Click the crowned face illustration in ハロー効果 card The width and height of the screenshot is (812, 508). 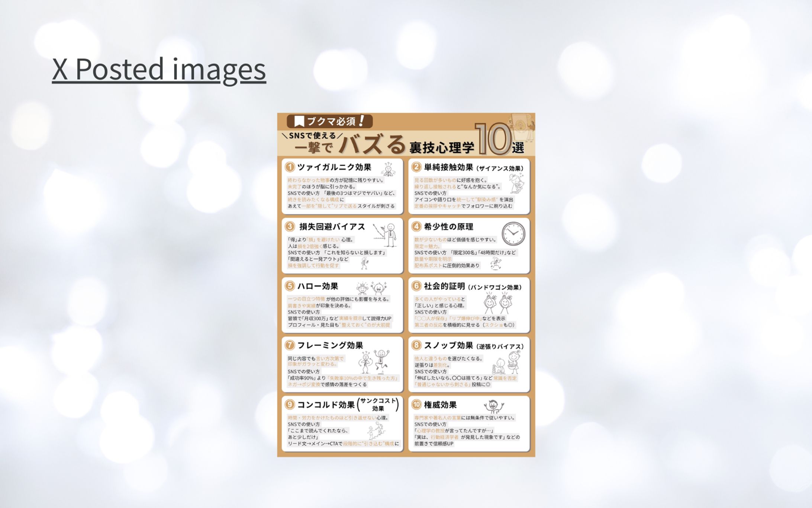coord(363,288)
